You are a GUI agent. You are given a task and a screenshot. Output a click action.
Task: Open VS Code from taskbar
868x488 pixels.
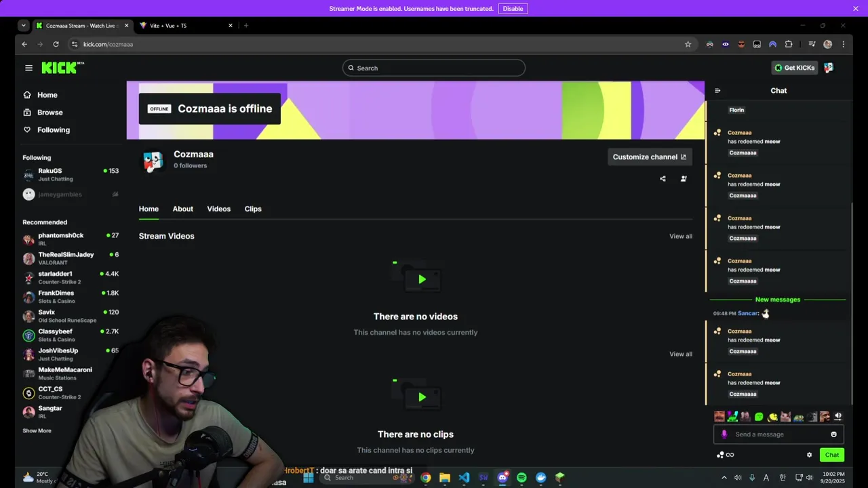click(x=464, y=478)
